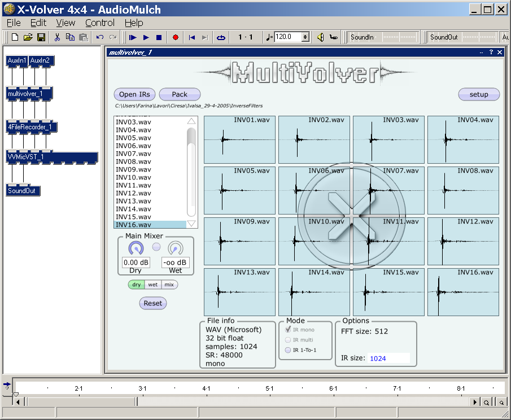Image resolution: width=511 pixels, height=420 pixels.
Task: Undo the last action
Action: [100, 37]
